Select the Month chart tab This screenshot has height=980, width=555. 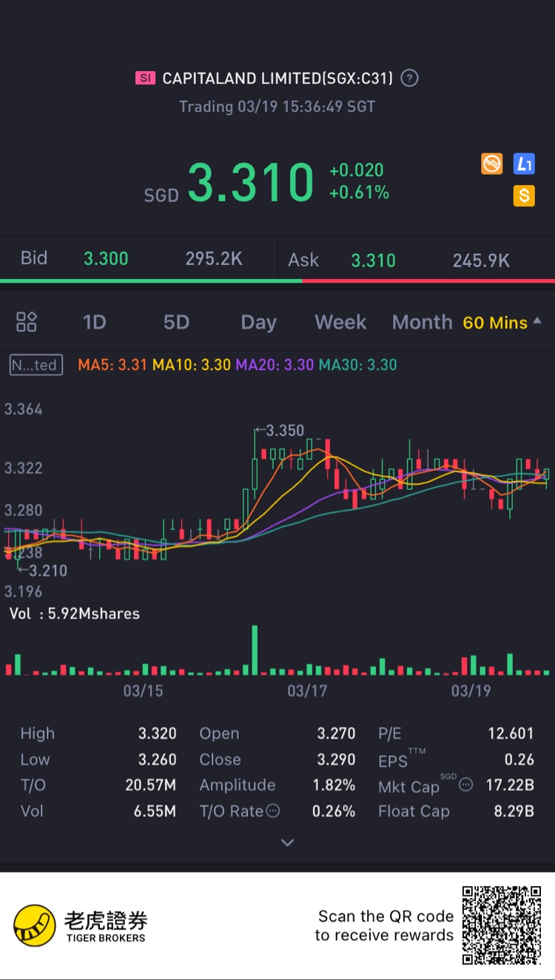[x=422, y=322]
